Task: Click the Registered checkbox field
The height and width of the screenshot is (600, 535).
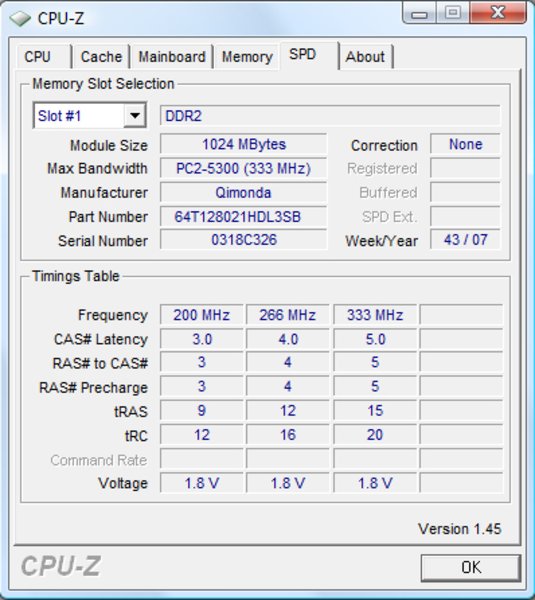Action: pos(465,168)
